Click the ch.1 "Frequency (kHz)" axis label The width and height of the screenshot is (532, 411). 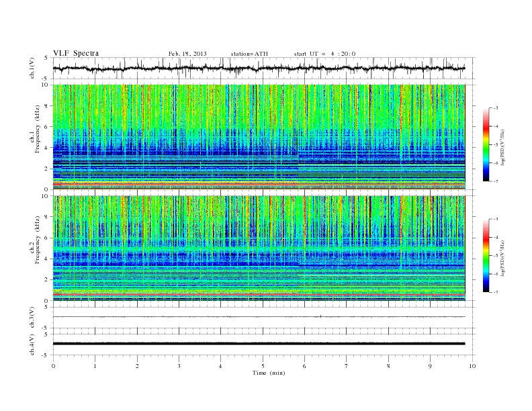(x=37, y=129)
